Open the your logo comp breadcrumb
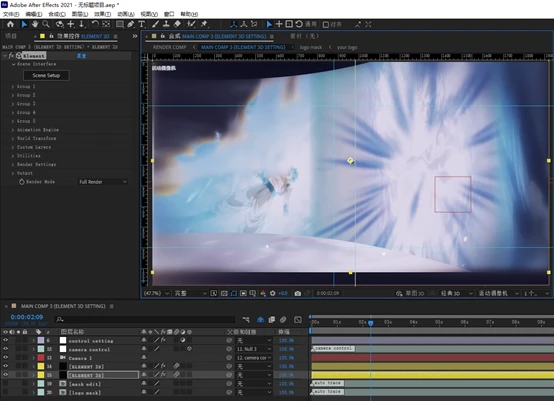This screenshot has width=555, height=402. pyautogui.click(x=347, y=47)
